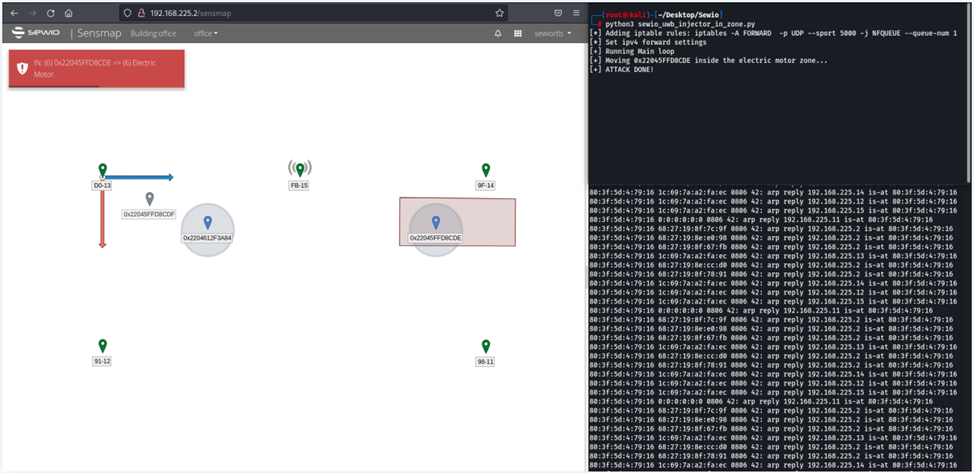Select anchor marker FB-15
The height and width of the screenshot is (473, 974).
[300, 169]
